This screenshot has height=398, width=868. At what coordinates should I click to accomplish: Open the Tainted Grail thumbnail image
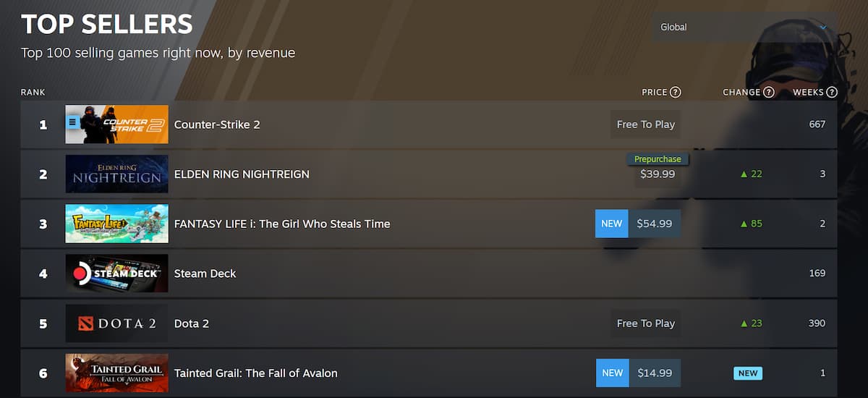tap(116, 373)
